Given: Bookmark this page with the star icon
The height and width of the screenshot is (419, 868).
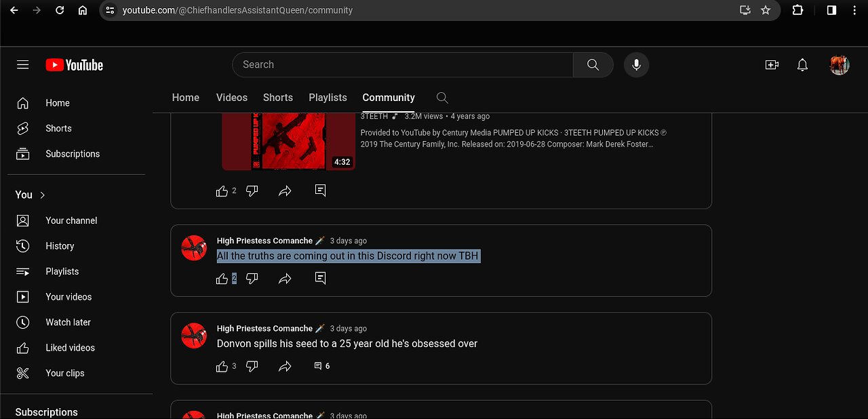Looking at the screenshot, I should tap(766, 10).
